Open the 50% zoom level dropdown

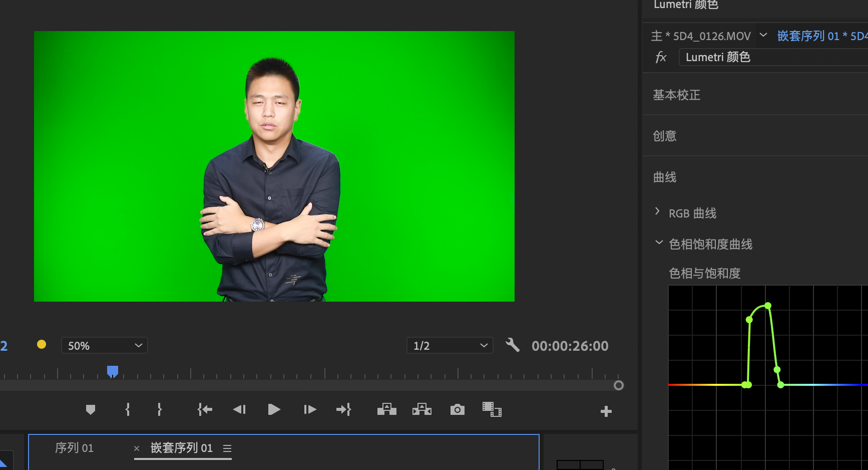tap(104, 345)
